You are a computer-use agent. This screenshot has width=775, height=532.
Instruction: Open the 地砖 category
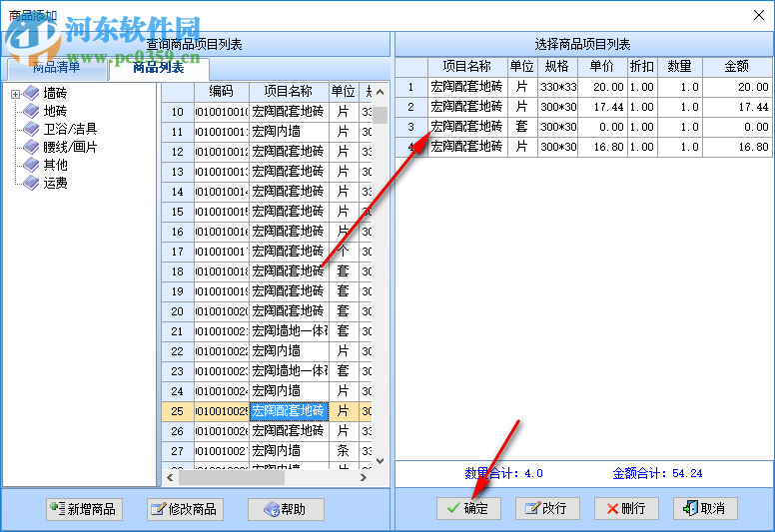click(55, 111)
